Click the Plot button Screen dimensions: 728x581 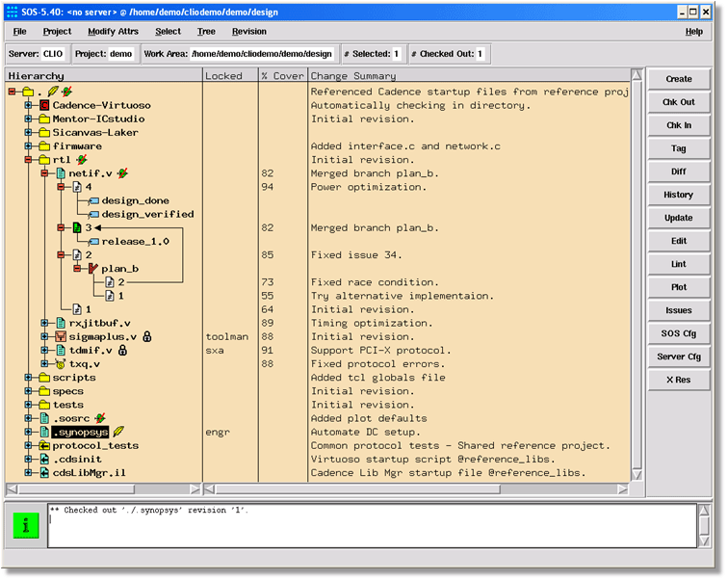tap(679, 287)
